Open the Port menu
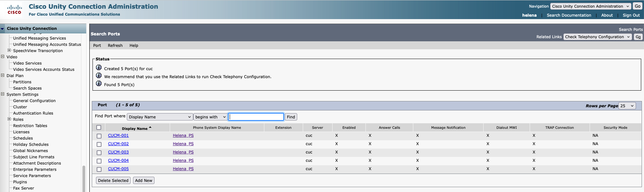This screenshot has height=192, width=644. pos(97,45)
